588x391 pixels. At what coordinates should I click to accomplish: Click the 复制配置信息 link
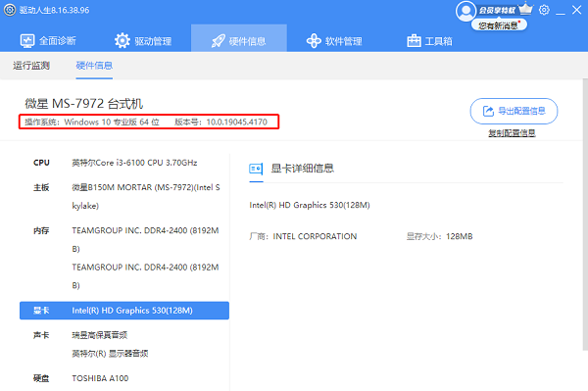point(512,133)
